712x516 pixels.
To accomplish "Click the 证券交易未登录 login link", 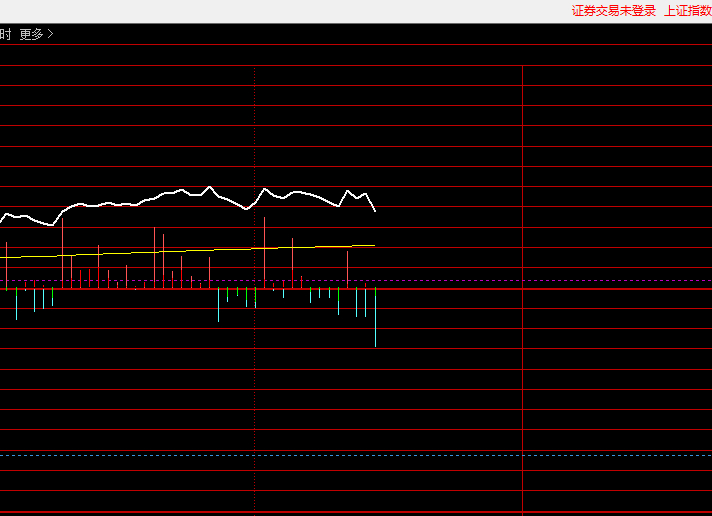I will click(x=613, y=11).
